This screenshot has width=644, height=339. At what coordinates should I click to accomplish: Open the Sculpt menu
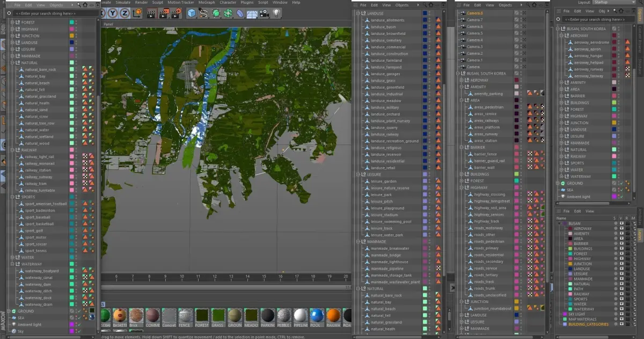(x=157, y=3)
